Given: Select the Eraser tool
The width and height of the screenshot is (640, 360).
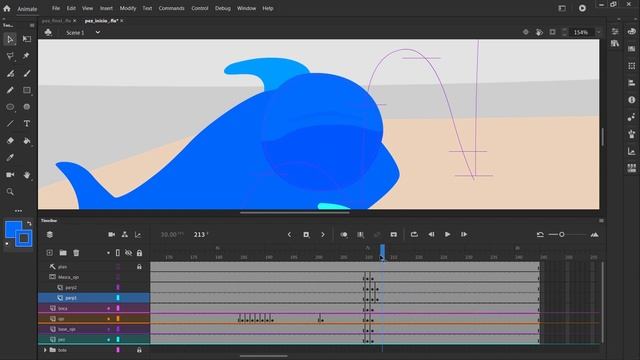Looking at the screenshot, I should (x=10, y=141).
